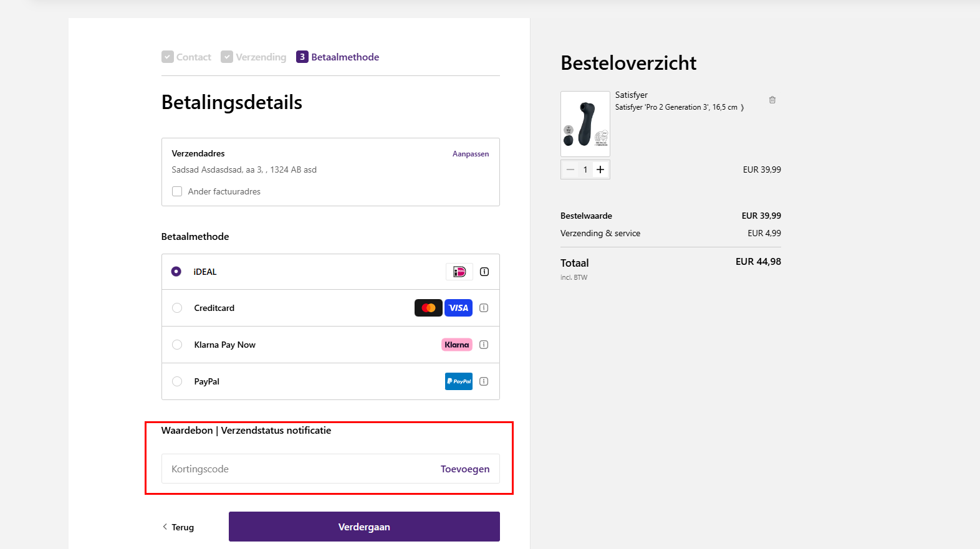Open the iDEAL info icon
Screen dimensions: 980x549
click(x=484, y=272)
